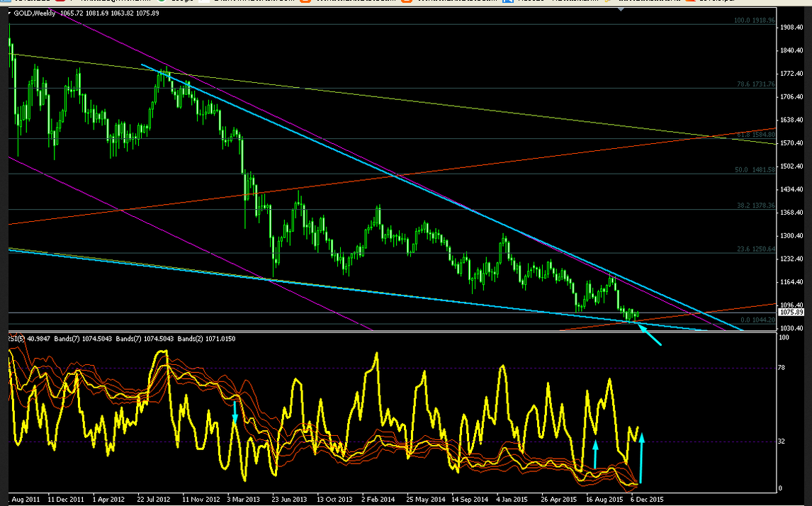
Task: Click the RSI(5) 40.9847 indicator label
Action: (28, 339)
